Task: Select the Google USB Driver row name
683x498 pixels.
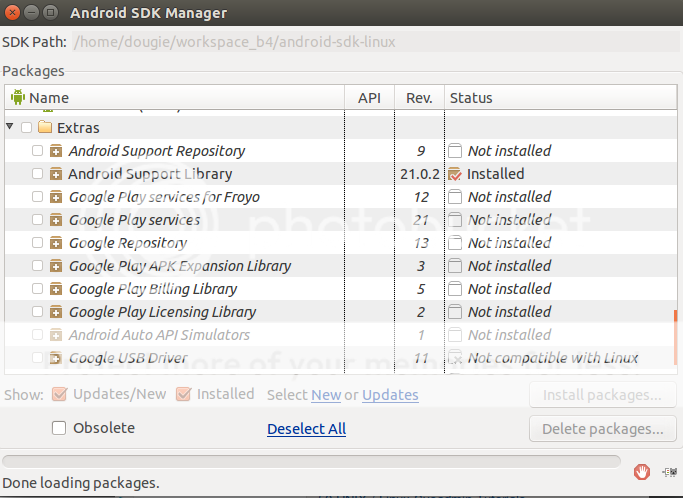Action: click(128, 358)
